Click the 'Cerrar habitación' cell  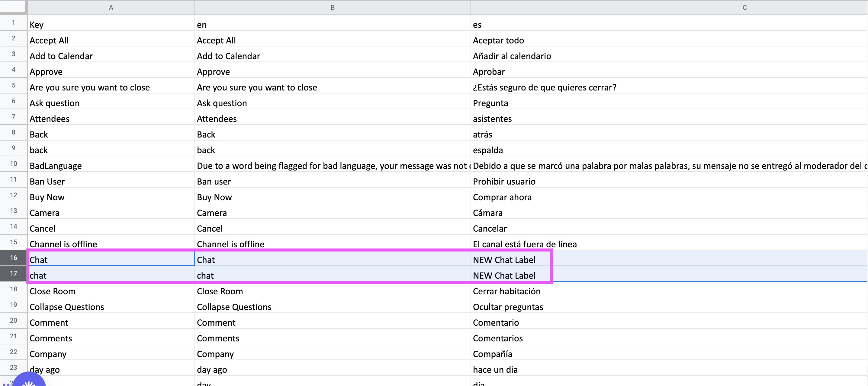(506, 291)
